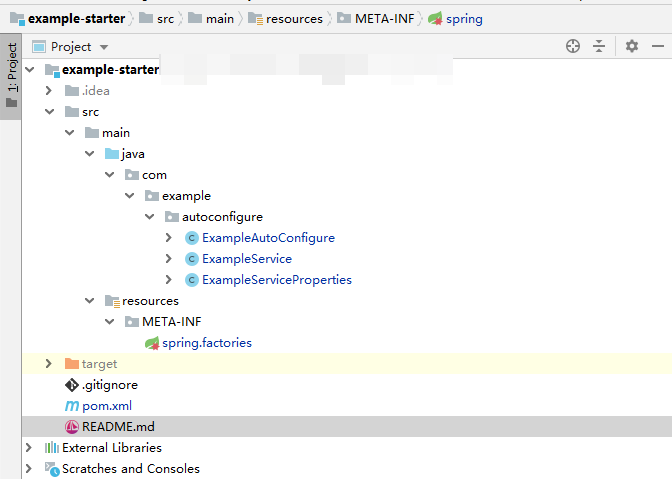
Task: Select External Libraries
Action: coord(112,448)
